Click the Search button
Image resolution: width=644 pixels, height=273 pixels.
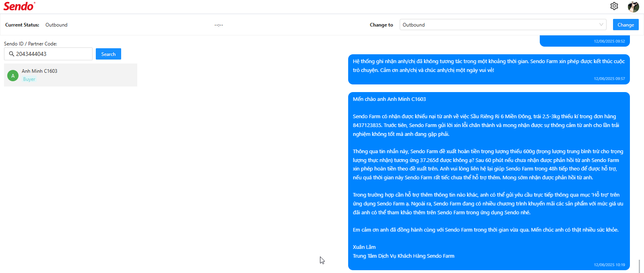(108, 54)
